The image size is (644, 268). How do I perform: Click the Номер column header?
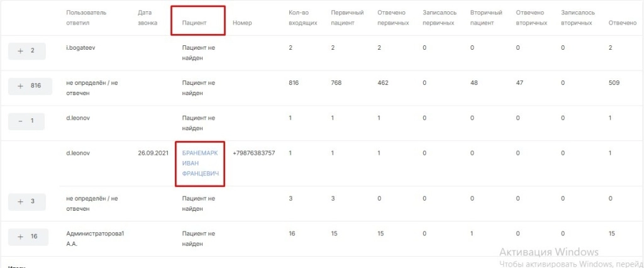click(x=242, y=23)
